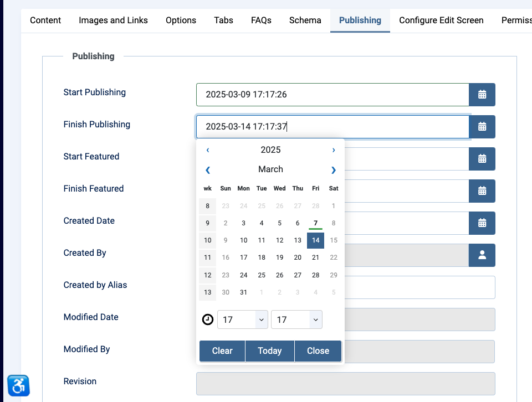
Task: Open calendar for Start Featured date
Action: tap(482, 159)
